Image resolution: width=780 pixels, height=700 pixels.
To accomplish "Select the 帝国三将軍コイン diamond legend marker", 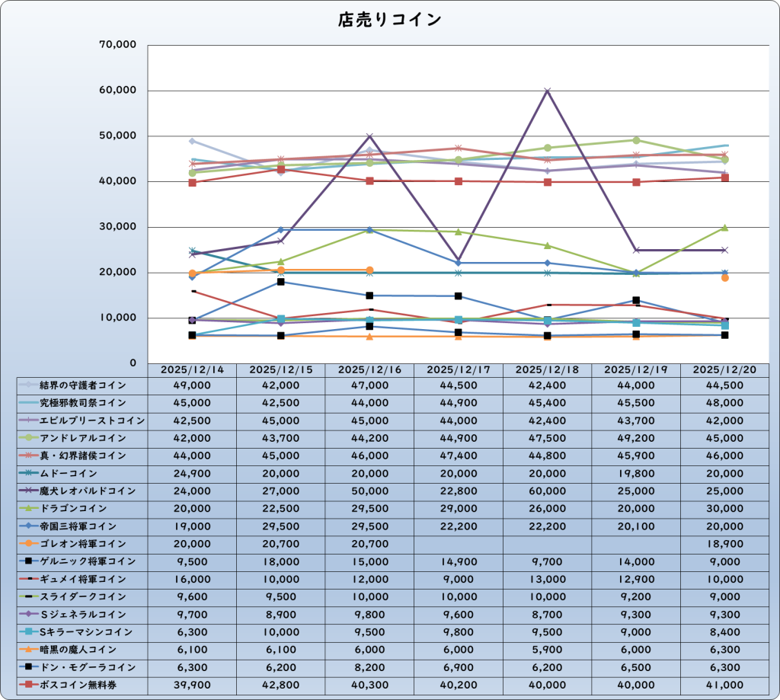I will tap(29, 526).
